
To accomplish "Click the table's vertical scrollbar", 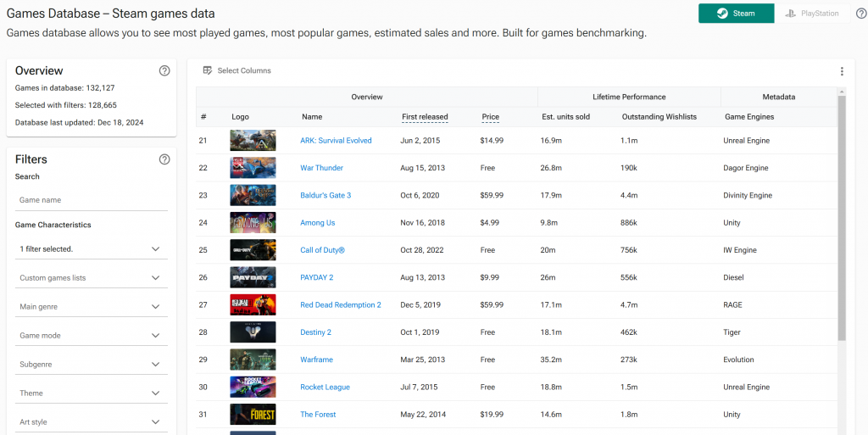I will (x=842, y=217).
